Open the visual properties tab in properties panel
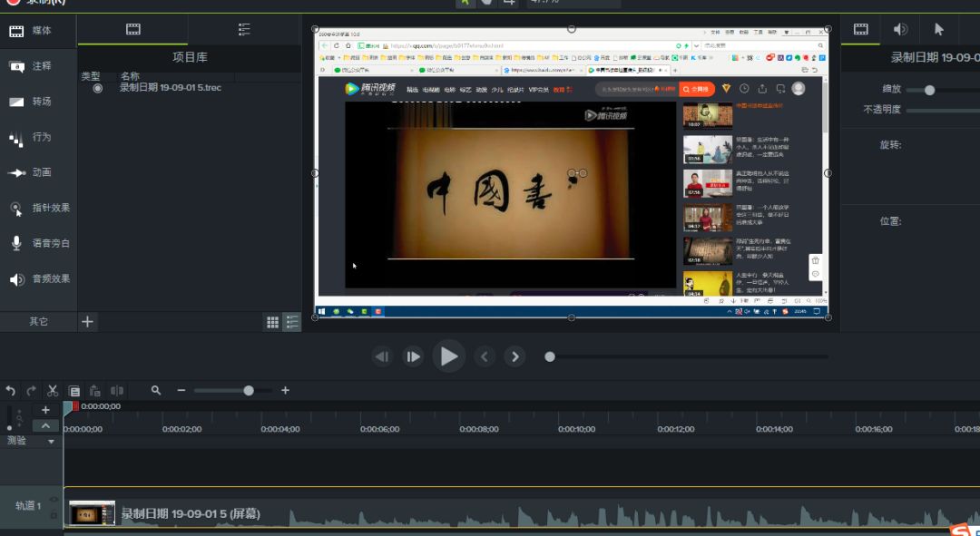 pyautogui.click(x=860, y=29)
